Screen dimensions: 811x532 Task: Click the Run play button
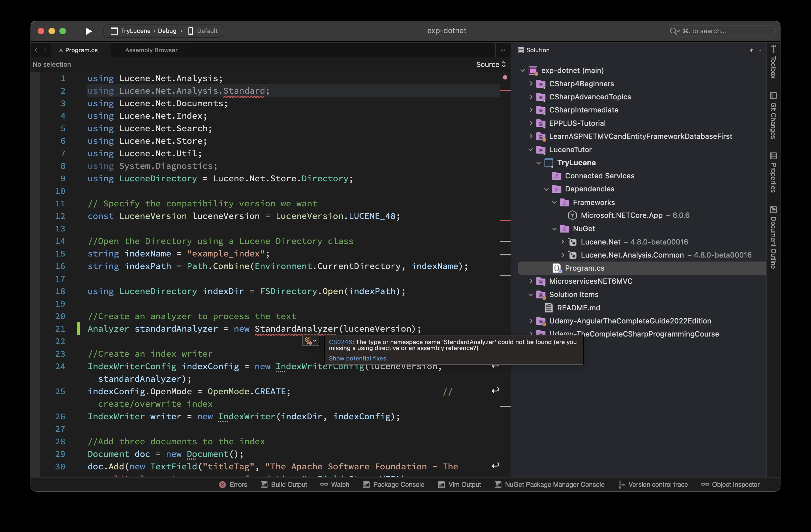click(x=89, y=31)
